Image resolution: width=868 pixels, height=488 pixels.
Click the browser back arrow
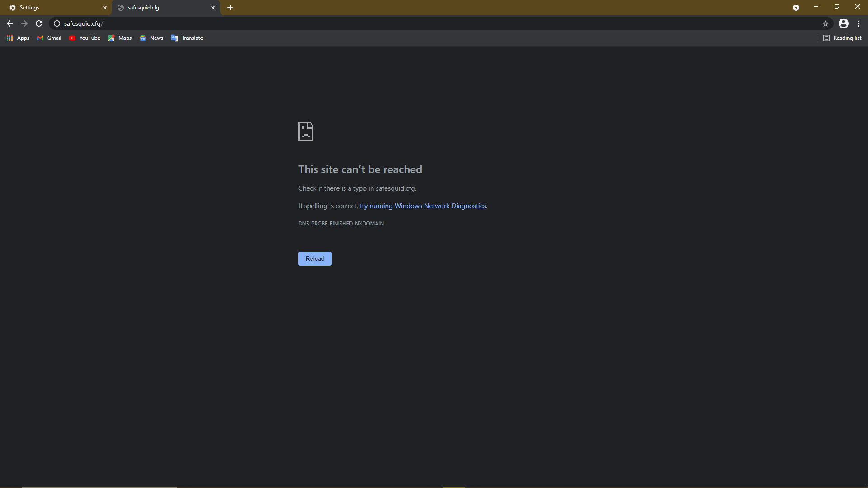10,23
